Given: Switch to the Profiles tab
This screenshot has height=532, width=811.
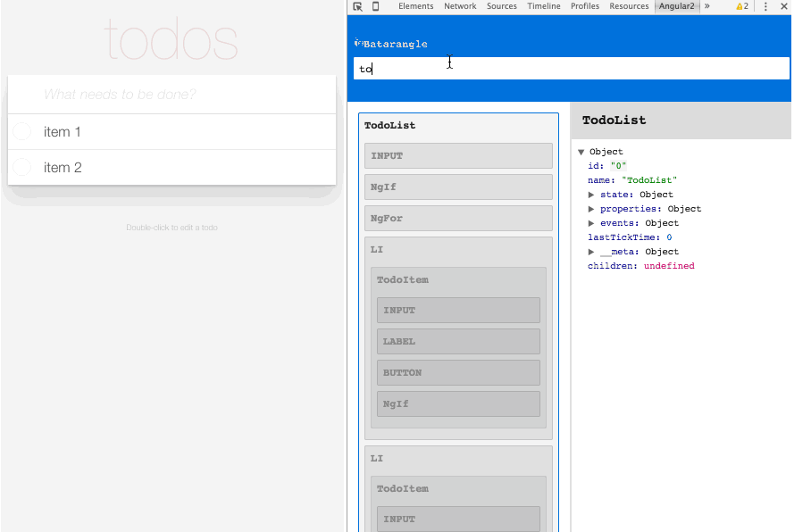Looking at the screenshot, I should click(585, 6).
